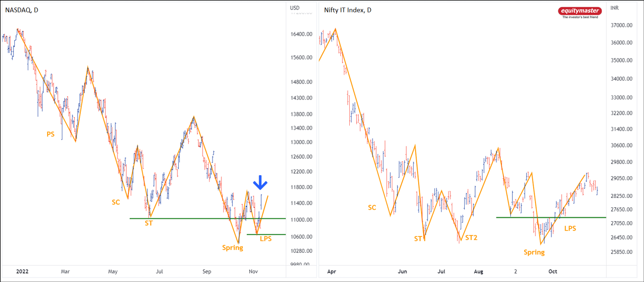The image size is (644, 282).
Task: Click the 13400.00 price level
Action: pos(301,128)
